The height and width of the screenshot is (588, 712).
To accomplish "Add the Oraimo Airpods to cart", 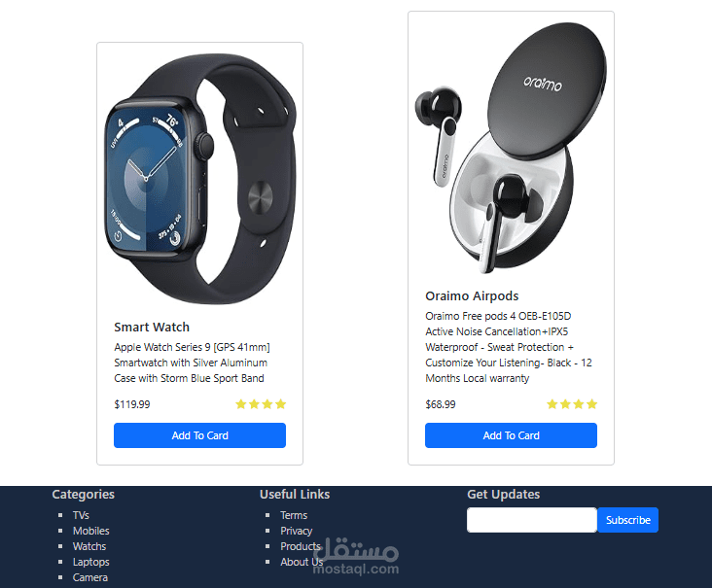I will (x=511, y=435).
